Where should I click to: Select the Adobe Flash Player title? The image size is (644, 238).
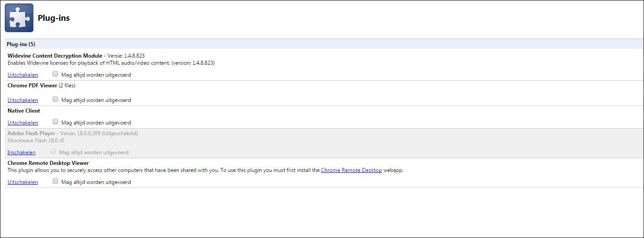(31, 133)
